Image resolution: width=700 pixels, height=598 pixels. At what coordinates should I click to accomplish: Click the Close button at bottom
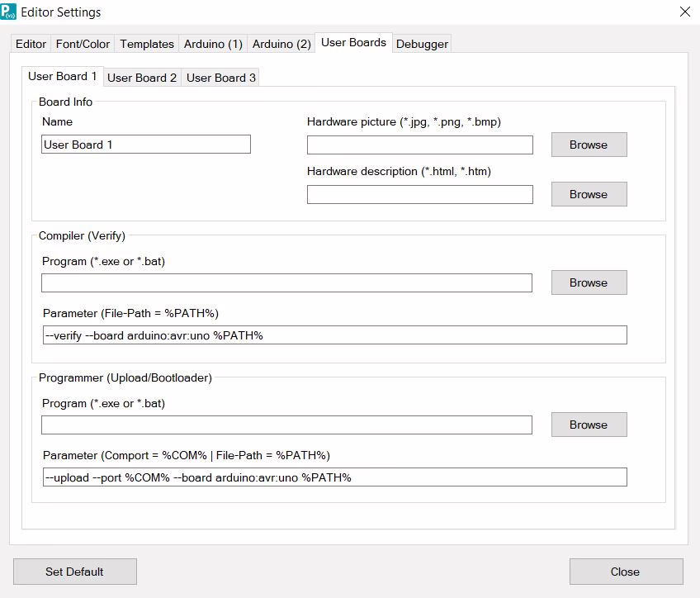click(626, 572)
